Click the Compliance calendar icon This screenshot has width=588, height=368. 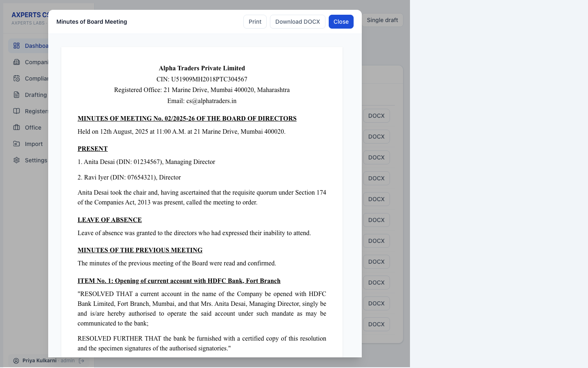point(16,79)
